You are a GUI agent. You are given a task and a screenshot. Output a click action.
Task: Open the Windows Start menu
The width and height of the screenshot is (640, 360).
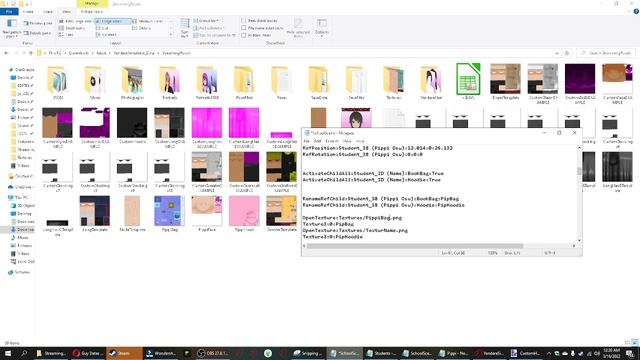click(x=7, y=353)
